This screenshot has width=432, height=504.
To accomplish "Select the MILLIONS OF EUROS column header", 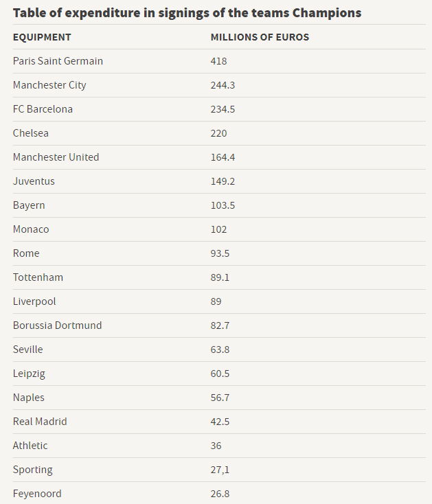I will [x=260, y=37].
